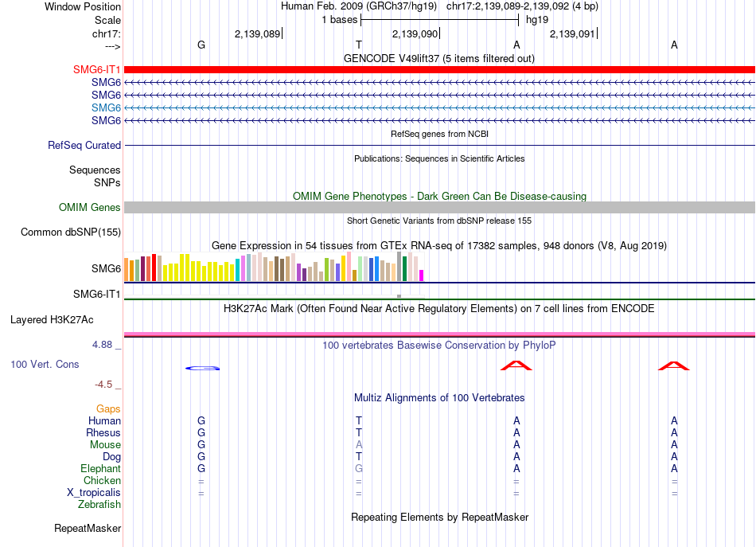Click the -4.5 PhyloP lower scale value

click(103, 385)
